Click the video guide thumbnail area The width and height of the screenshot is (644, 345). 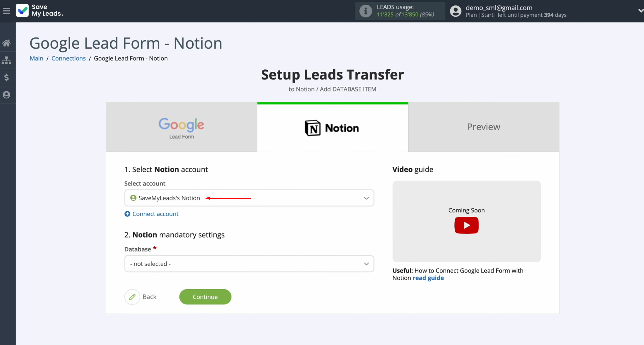point(466,221)
